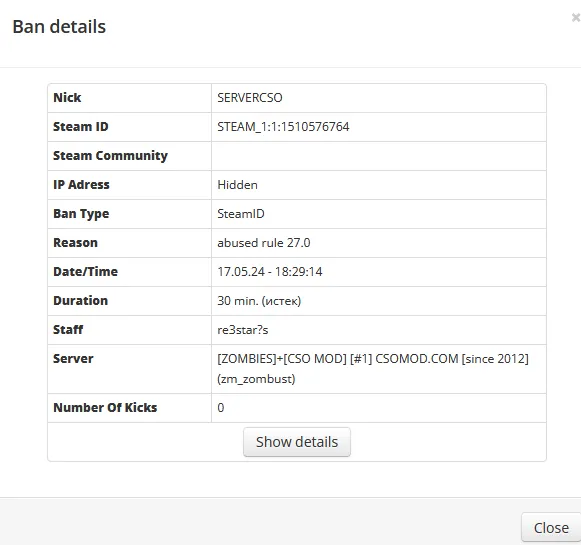
Task: Click the CSOMOD.COM server name text
Action: click(373, 369)
